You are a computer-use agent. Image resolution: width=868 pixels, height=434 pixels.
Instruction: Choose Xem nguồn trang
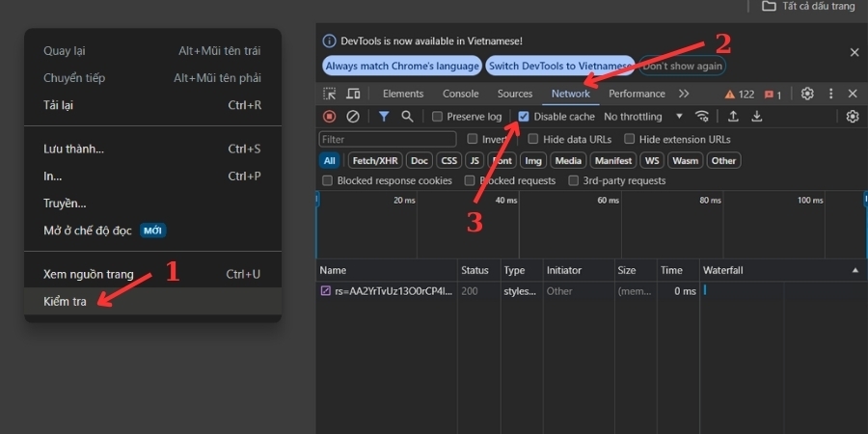[152, 274]
